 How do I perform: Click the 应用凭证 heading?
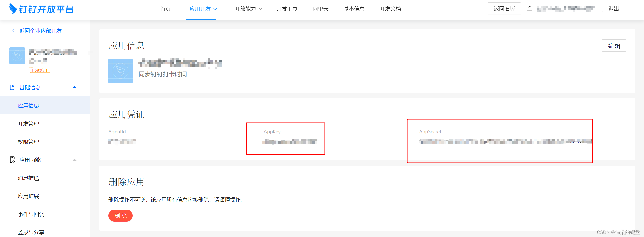tap(127, 114)
